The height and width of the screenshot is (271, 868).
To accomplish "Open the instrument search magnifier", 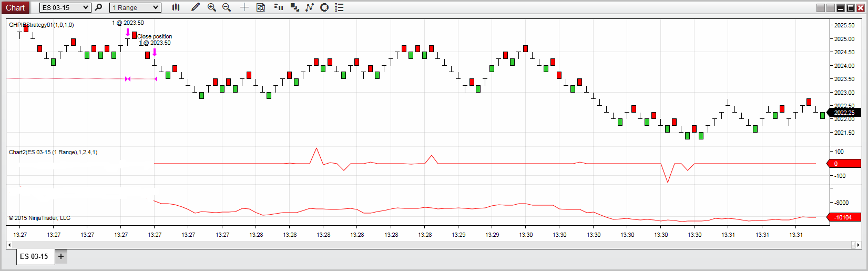I will pyautogui.click(x=98, y=7).
